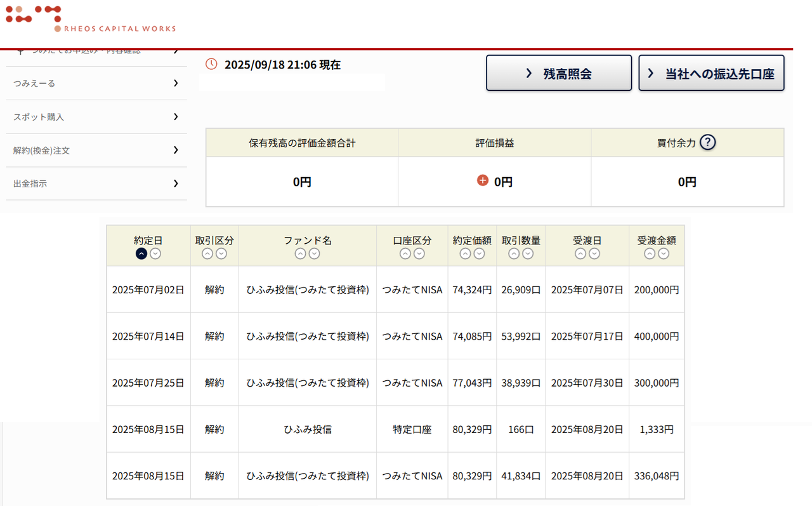Sort 口座区分 column descending
This screenshot has height=506, width=812.
(x=419, y=253)
